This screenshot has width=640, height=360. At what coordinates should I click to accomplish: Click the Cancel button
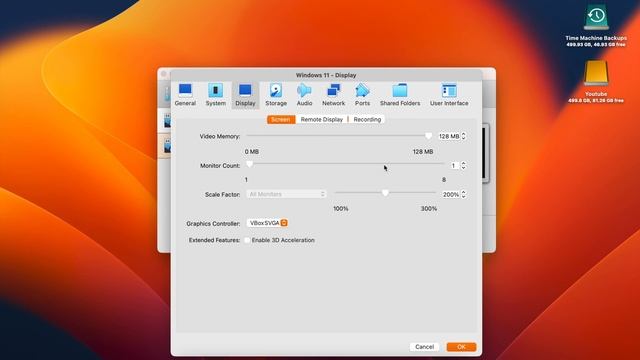(424, 347)
